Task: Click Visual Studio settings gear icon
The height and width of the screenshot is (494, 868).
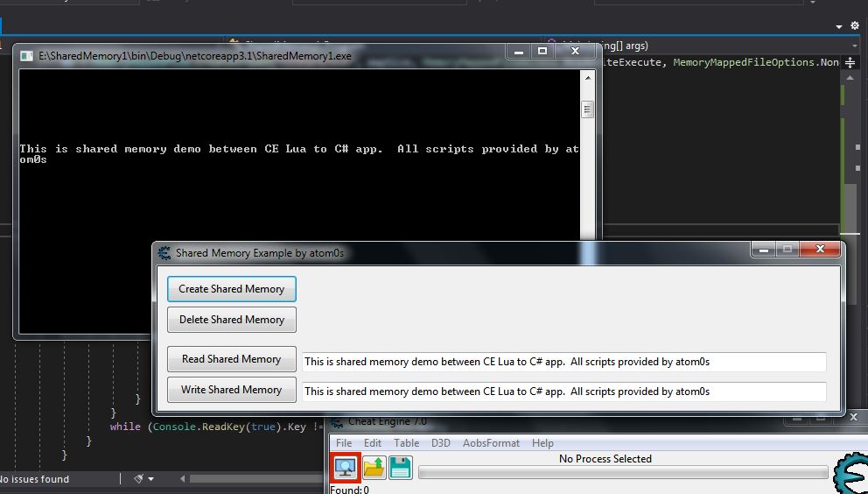Action: 855,26
